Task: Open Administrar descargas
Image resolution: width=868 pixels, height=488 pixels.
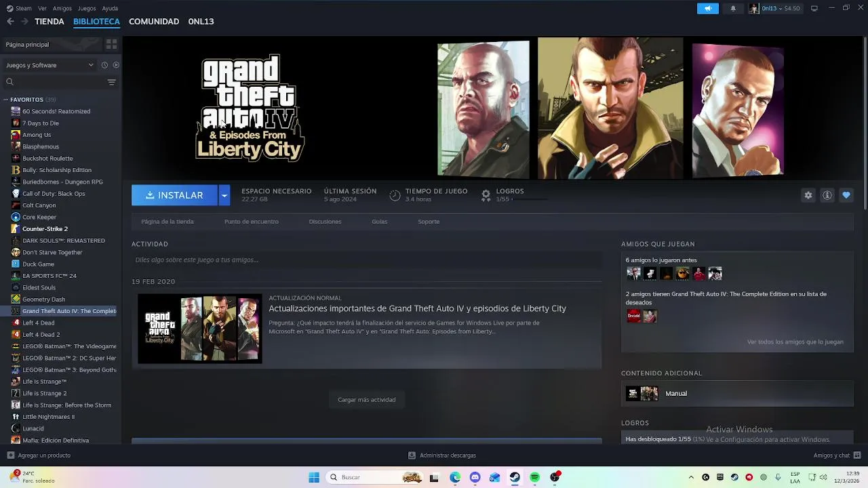Action: 442,455
